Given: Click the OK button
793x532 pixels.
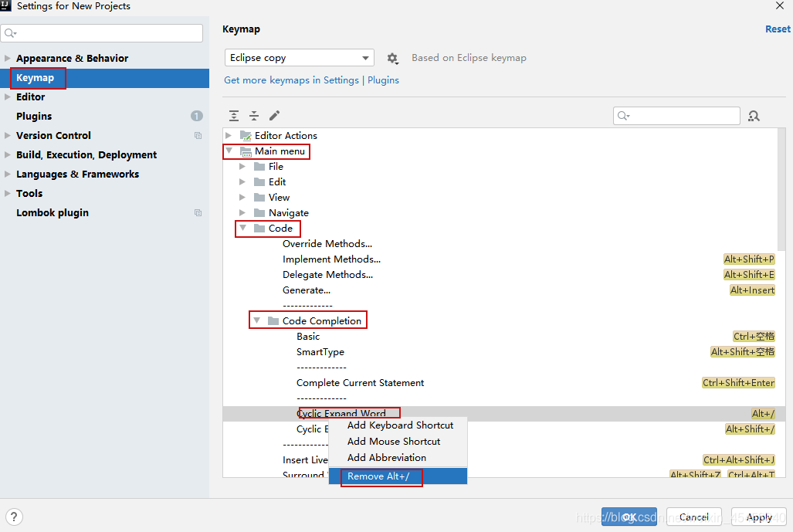Looking at the screenshot, I should click(x=629, y=517).
